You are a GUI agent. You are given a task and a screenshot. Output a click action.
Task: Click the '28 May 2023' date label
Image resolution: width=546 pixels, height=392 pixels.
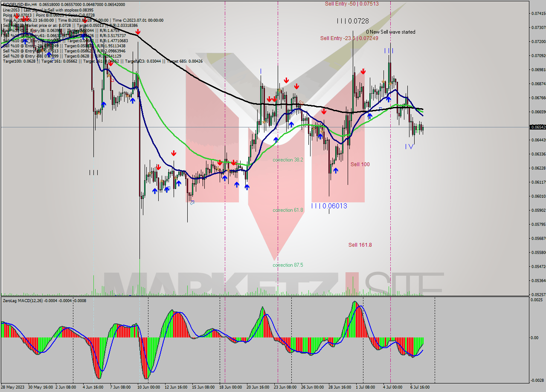pyautogui.click(x=13, y=387)
